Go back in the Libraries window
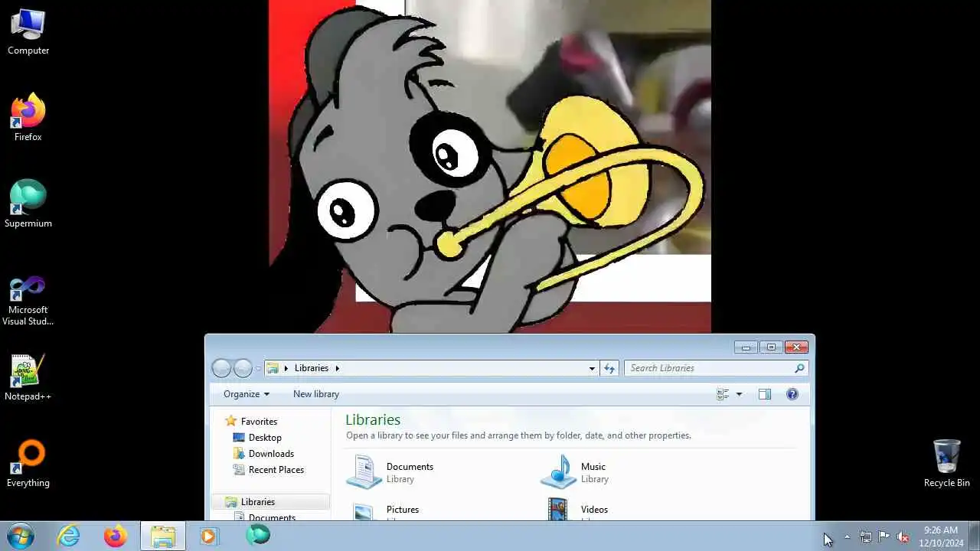This screenshot has width=980, height=551. 221,368
